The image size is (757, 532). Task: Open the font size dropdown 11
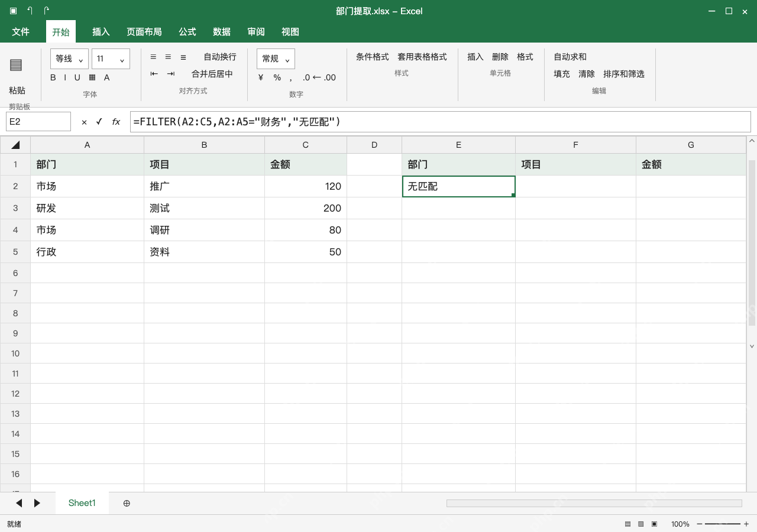point(111,59)
